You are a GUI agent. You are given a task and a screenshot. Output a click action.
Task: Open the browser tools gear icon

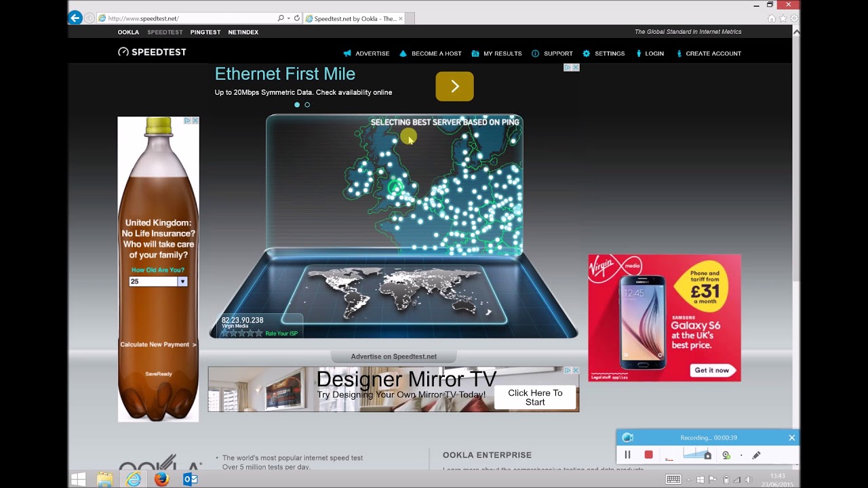pyautogui.click(x=793, y=18)
